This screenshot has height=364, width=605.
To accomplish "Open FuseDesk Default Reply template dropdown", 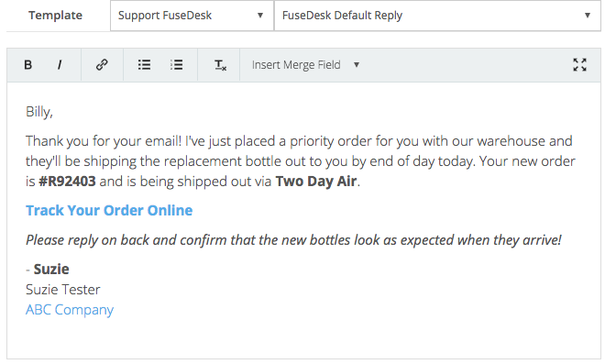I will tap(437, 16).
